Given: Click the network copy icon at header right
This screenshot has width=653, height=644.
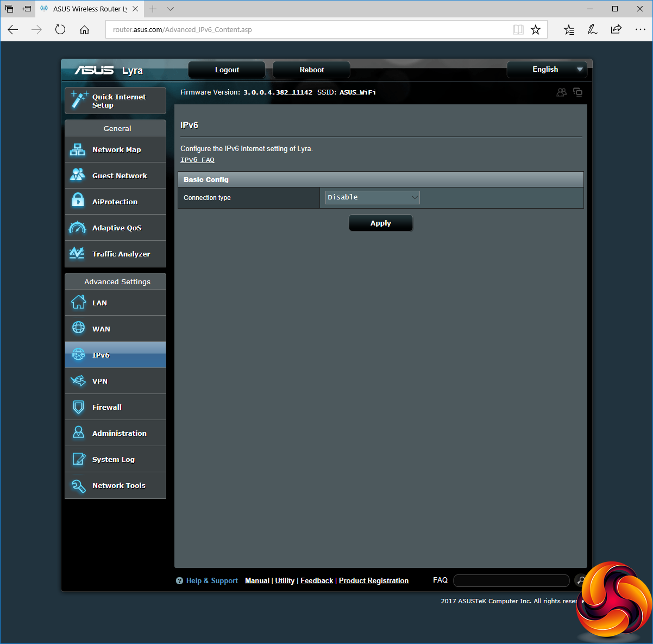Looking at the screenshot, I should click(x=577, y=92).
